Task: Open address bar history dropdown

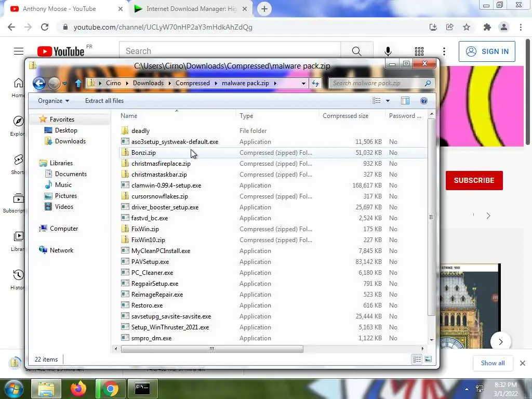Action: pyautogui.click(x=303, y=83)
